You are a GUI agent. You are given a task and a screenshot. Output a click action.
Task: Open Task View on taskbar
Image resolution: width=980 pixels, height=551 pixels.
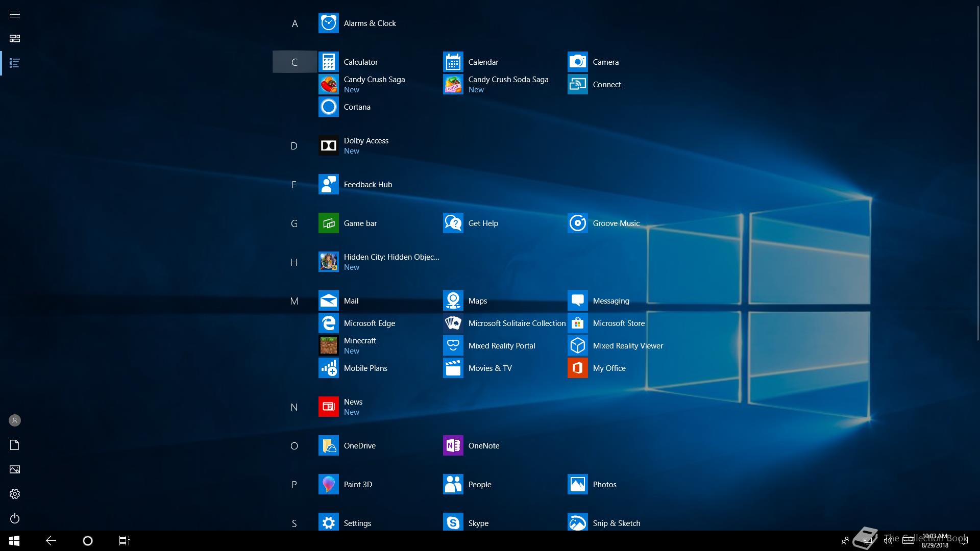(x=125, y=541)
